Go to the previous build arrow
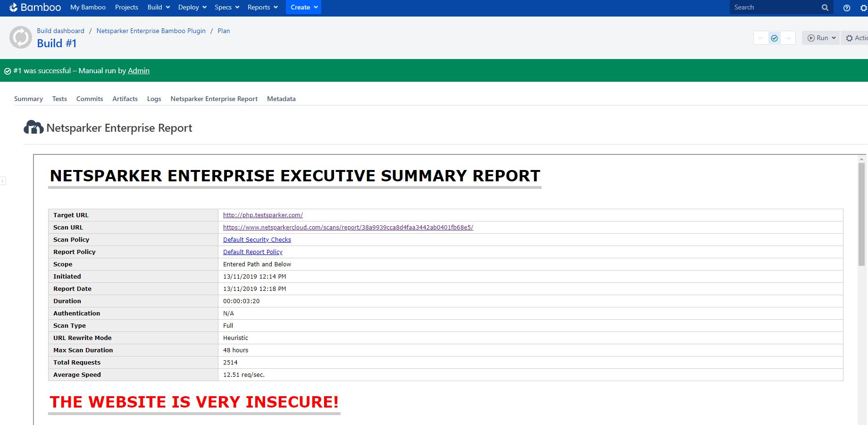This screenshot has width=868, height=425. (761, 38)
